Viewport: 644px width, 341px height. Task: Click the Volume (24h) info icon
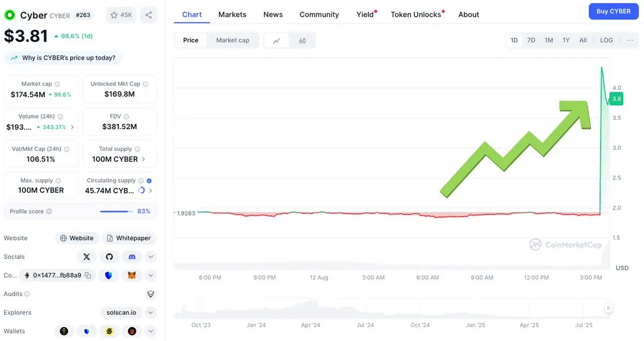60,117
